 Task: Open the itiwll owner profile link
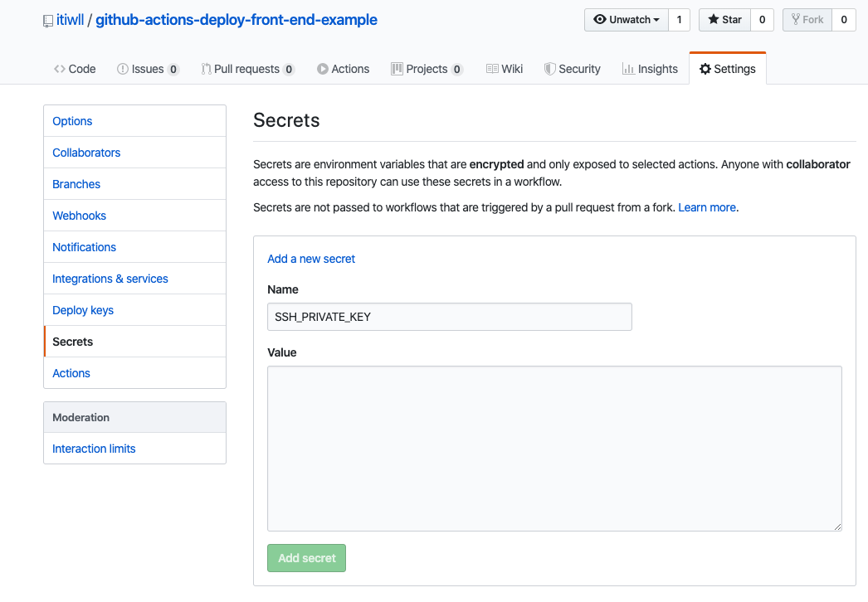coord(72,20)
